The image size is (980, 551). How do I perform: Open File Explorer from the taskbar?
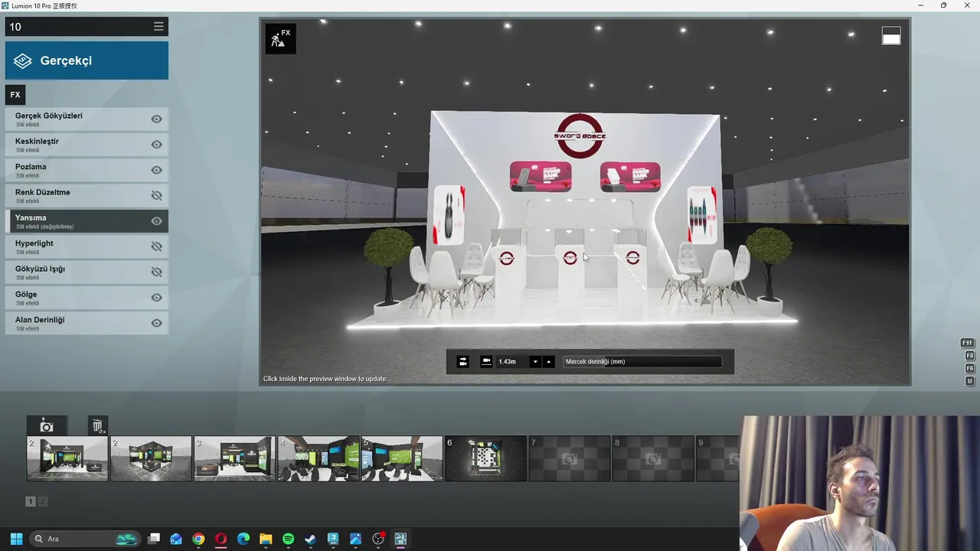pos(266,539)
